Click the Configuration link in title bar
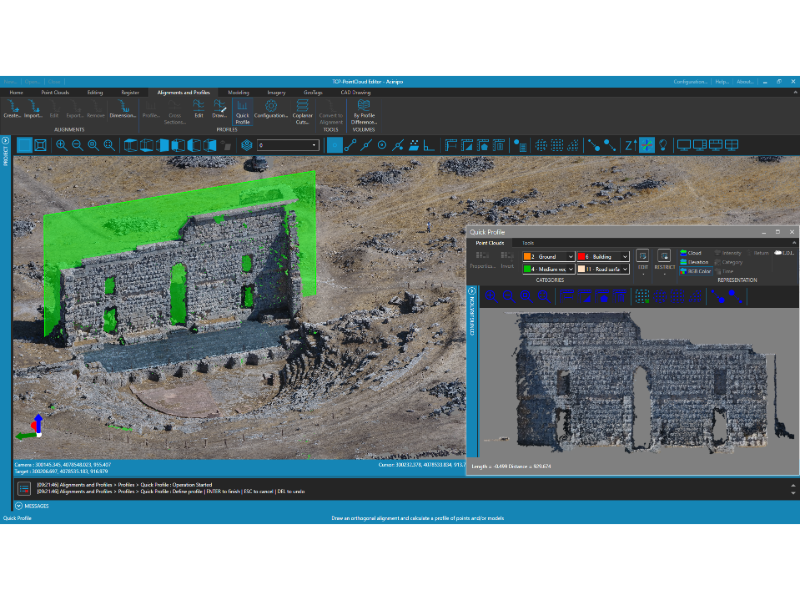This screenshot has width=800, height=600. [x=690, y=82]
